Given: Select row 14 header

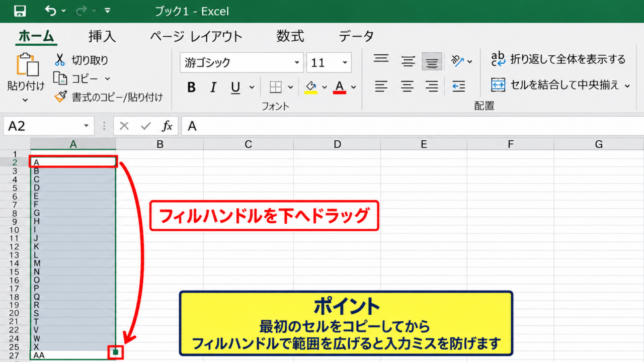Looking at the screenshot, I should [15, 263].
